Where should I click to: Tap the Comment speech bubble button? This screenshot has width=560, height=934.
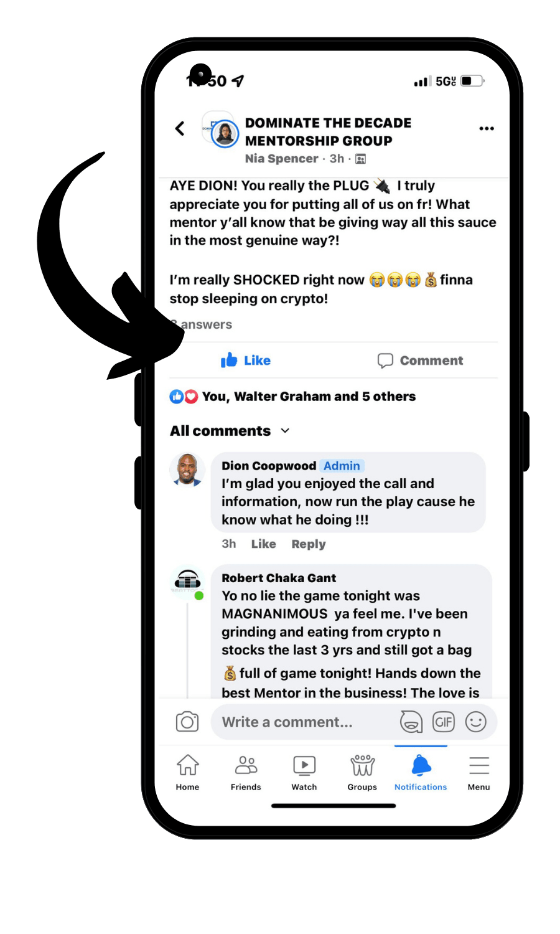click(421, 361)
